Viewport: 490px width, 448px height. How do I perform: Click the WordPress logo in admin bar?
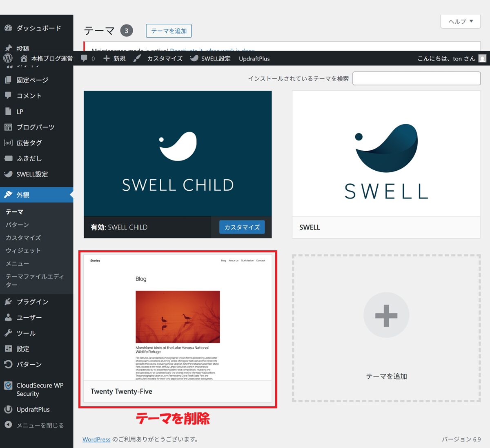tap(8, 58)
